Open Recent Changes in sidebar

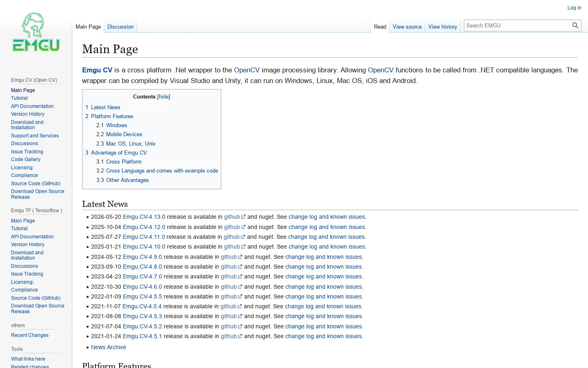(30, 335)
